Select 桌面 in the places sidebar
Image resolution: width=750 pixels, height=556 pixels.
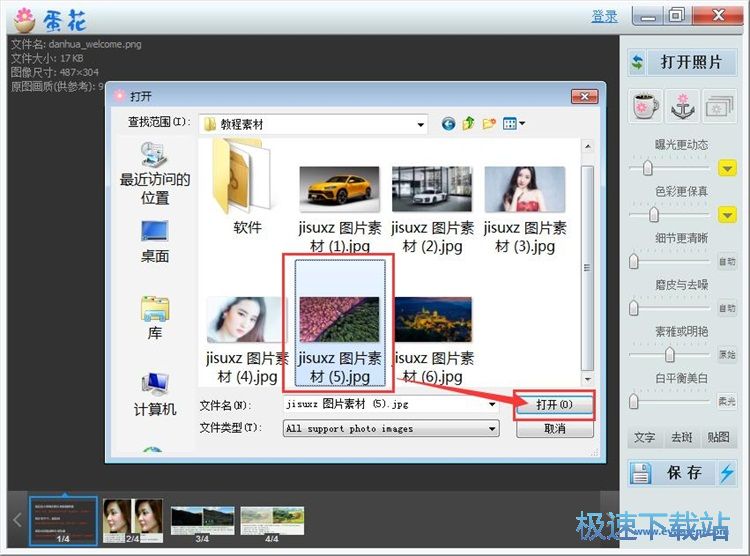155,240
